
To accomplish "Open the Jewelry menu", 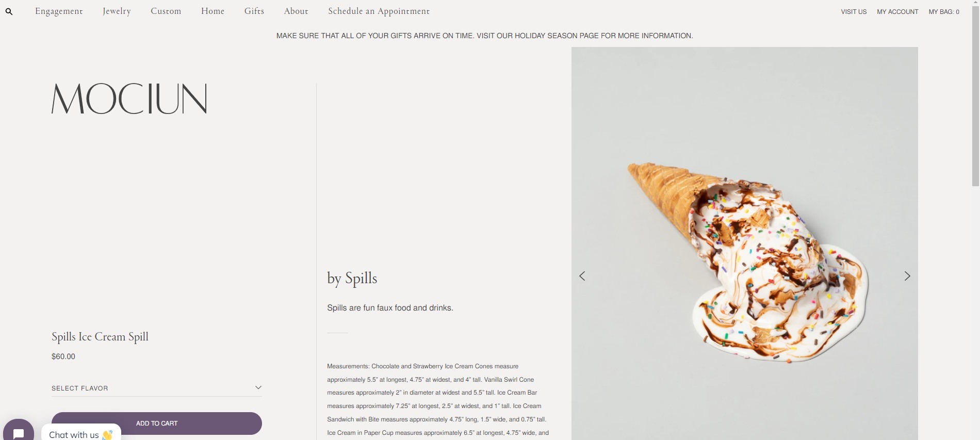I will tap(117, 11).
